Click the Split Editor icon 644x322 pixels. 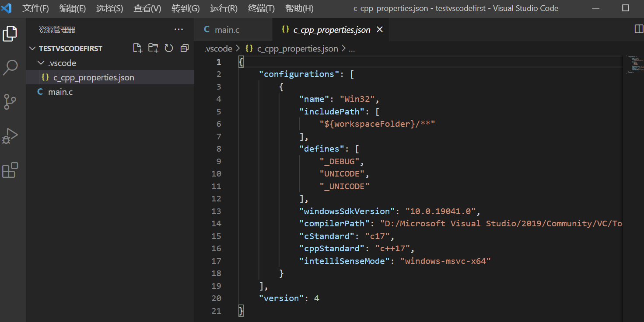click(639, 29)
